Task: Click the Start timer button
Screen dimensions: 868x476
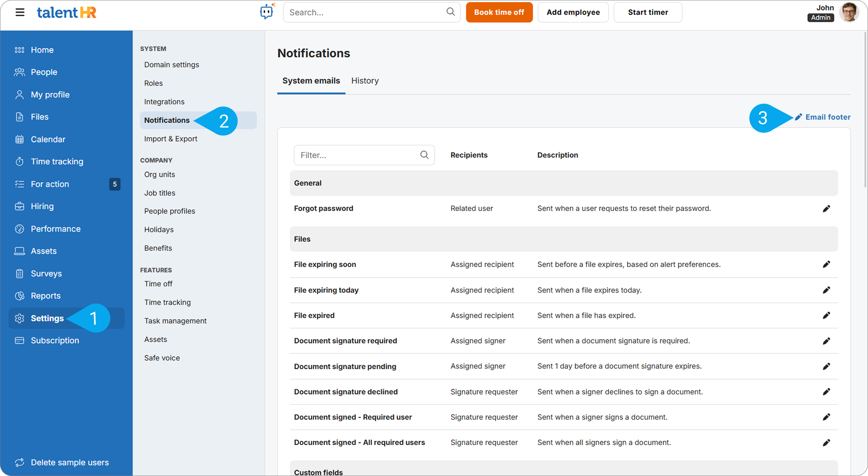Action: (x=647, y=12)
